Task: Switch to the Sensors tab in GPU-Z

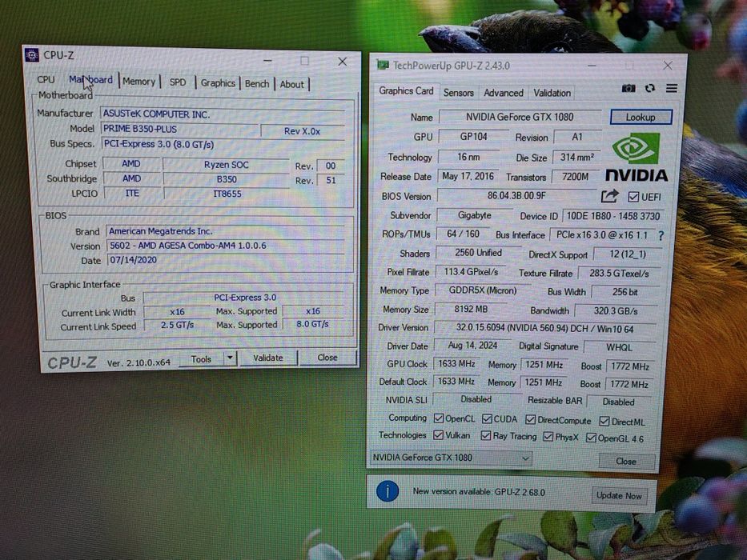Action: point(458,93)
